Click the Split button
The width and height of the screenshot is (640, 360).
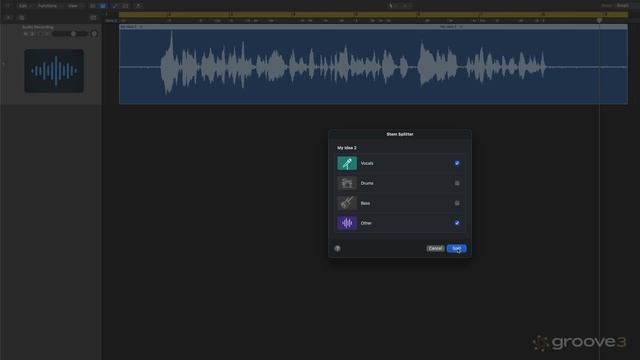click(x=457, y=248)
